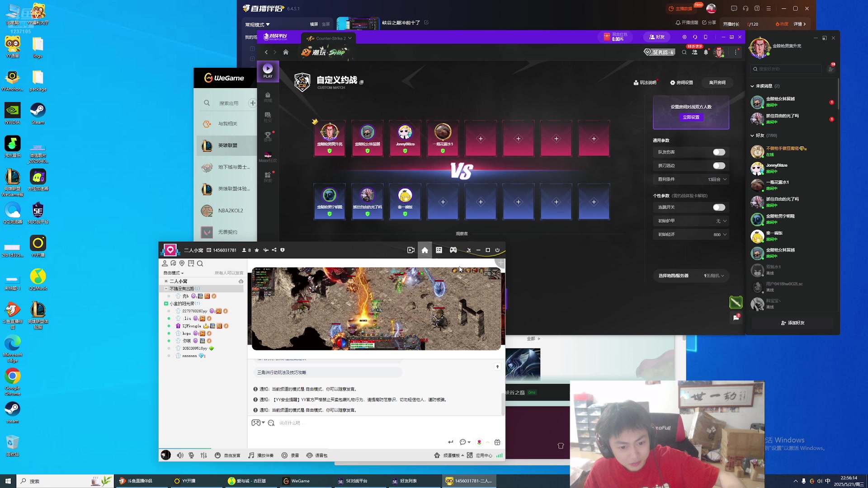
Task: Open the 5E search magnifier icon
Action: coord(684,52)
